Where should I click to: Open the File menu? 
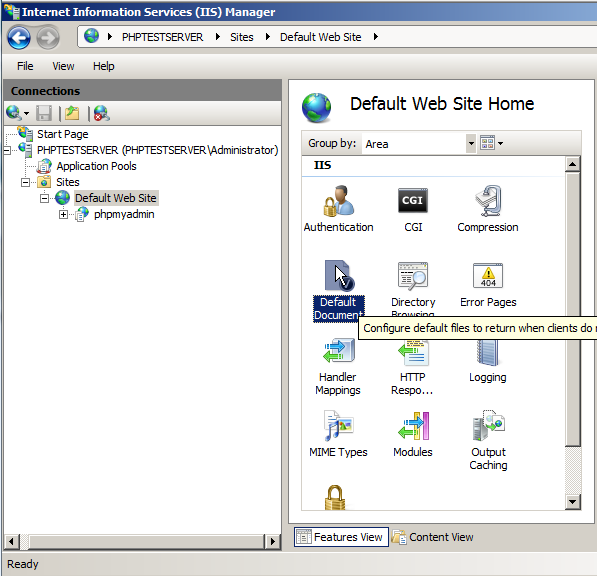pyautogui.click(x=25, y=66)
